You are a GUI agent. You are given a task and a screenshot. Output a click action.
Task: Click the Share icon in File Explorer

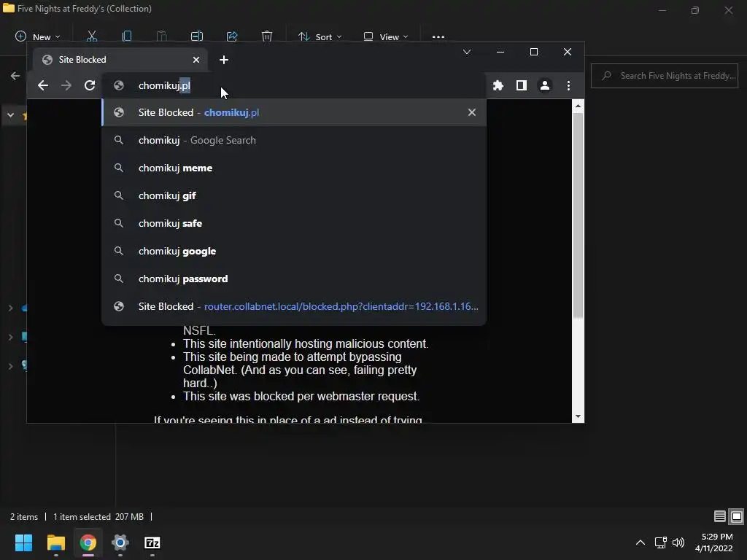point(232,36)
